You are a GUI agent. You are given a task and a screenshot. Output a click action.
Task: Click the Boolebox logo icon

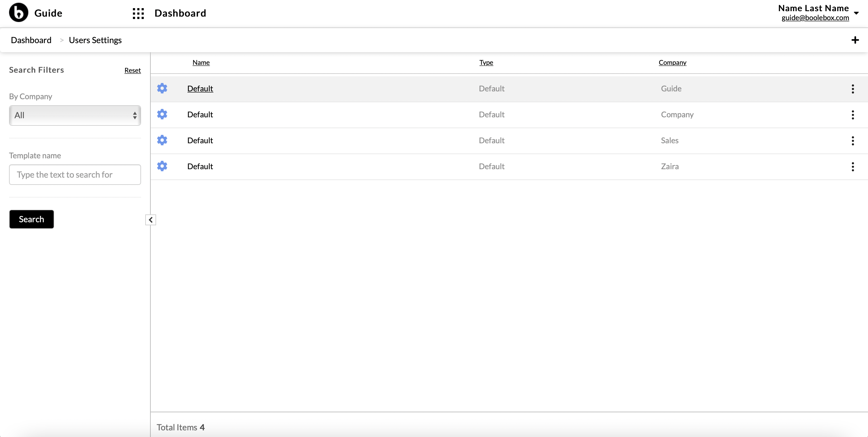point(18,13)
